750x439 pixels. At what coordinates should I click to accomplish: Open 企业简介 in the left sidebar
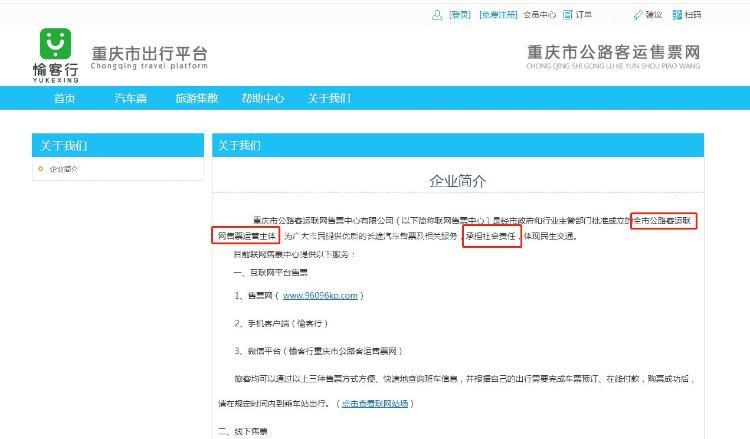(64, 169)
